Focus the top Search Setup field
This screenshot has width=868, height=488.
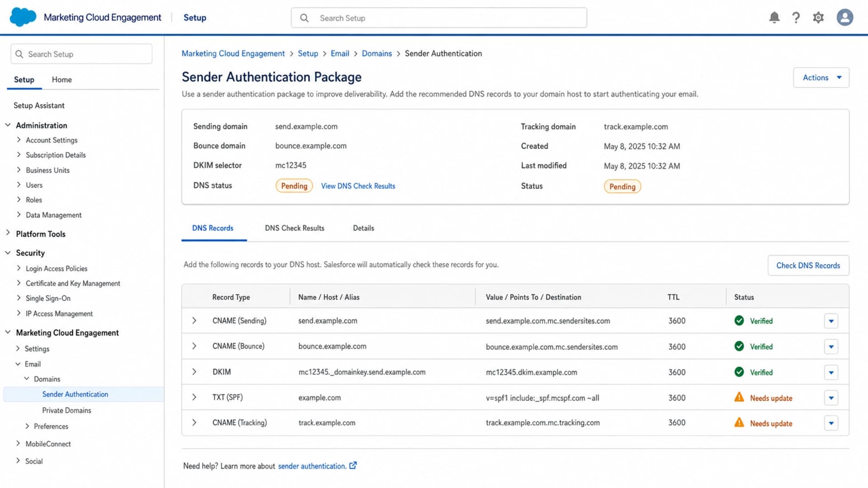tap(439, 18)
